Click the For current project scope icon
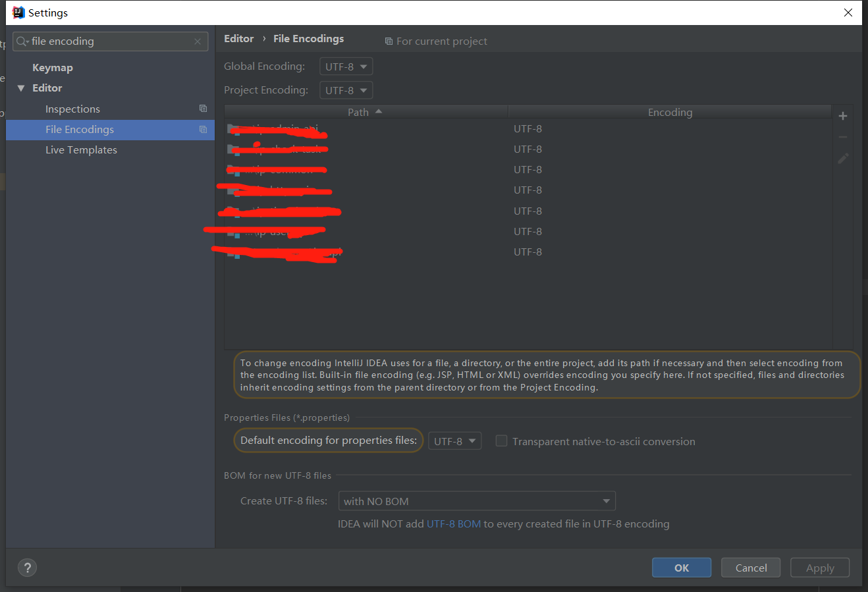Screen dimensions: 868x592 coord(389,41)
